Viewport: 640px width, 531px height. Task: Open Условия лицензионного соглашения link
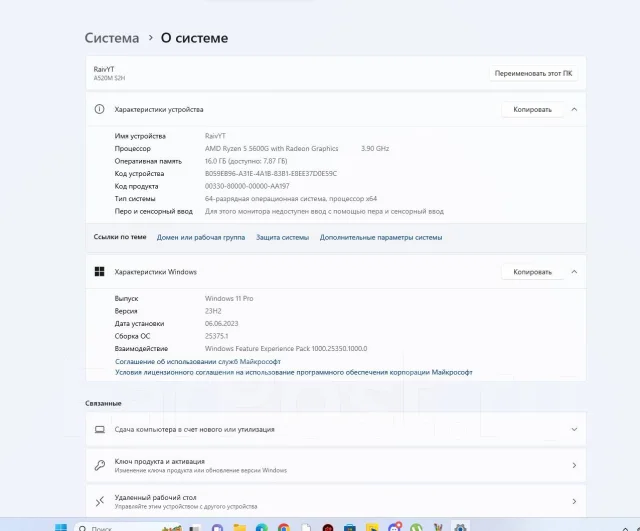point(294,372)
